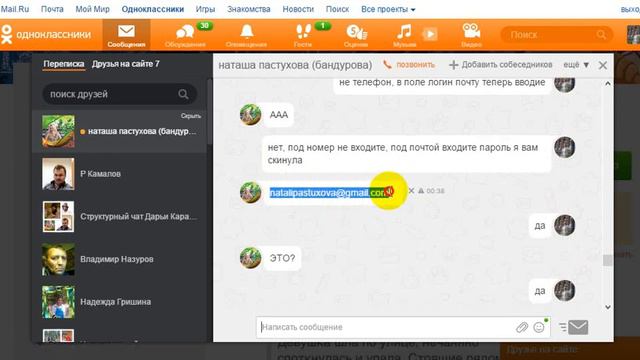Open conversation with Владимир Назуров
Image resolution: width=640 pixels, height=360 pixels.
tap(120, 259)
